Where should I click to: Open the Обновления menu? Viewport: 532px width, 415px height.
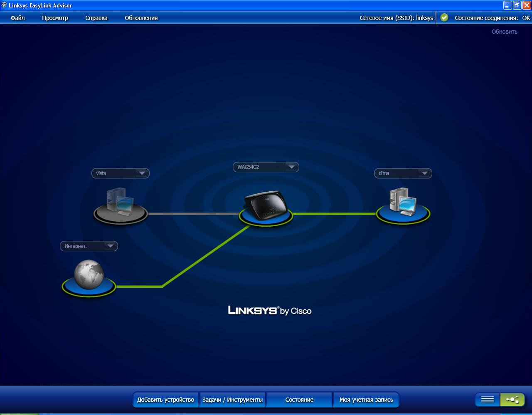pos(141,18)
